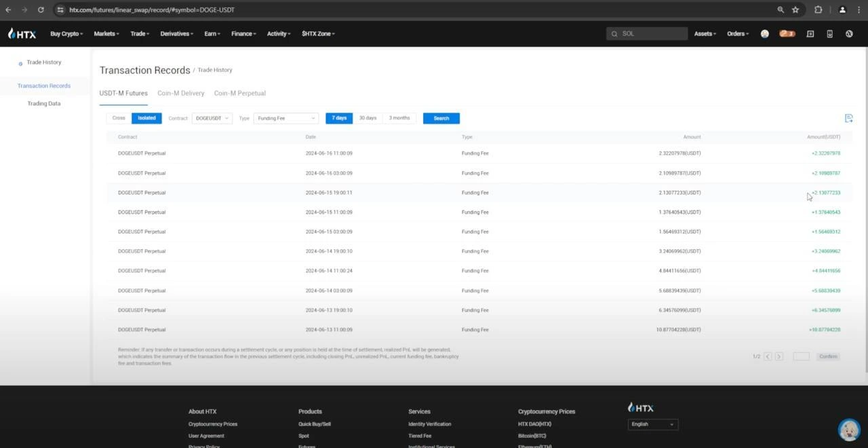Click the browser address bar URL
The image size is (868, 448).
coord(152,10)
